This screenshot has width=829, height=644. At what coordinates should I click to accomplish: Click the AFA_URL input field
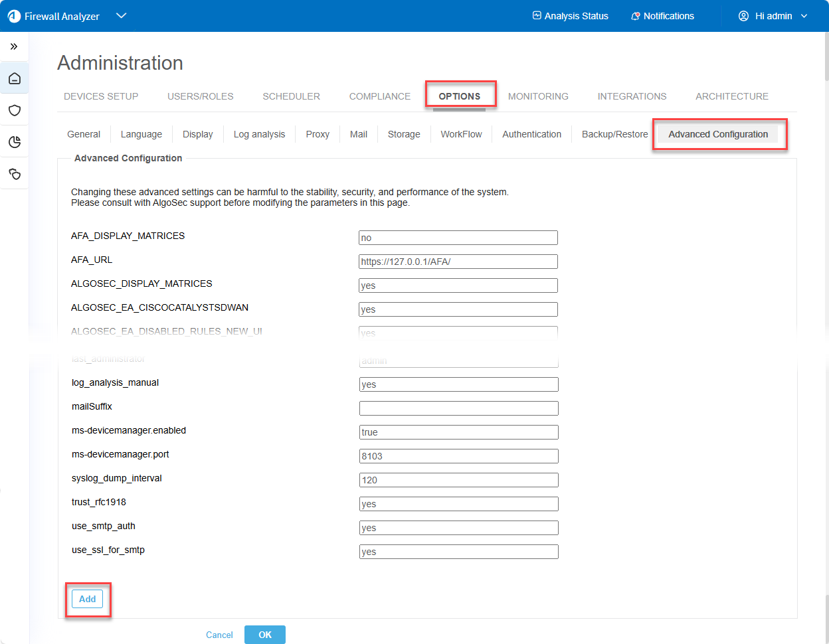(x=458, y=262)
